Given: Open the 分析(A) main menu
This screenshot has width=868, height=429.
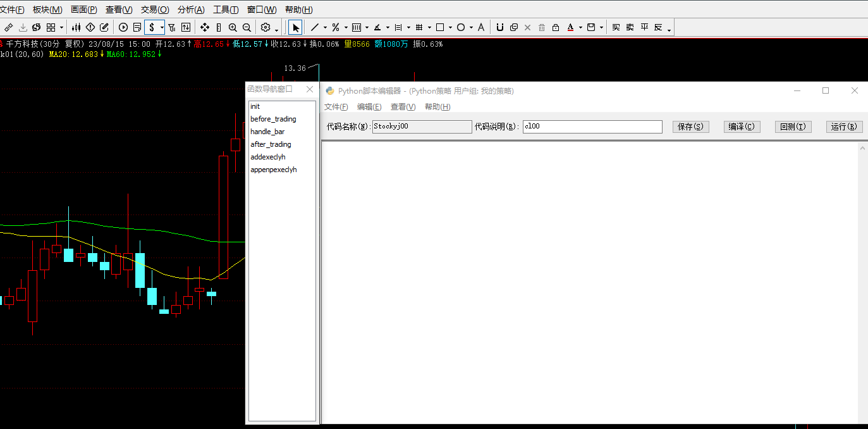Looking at the screenshot, I should tap(191, 9).
